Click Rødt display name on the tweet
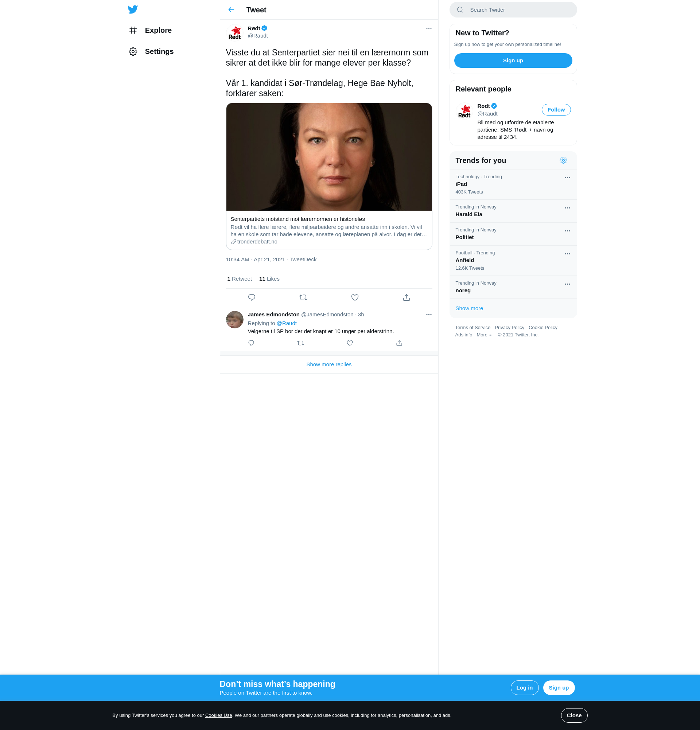The width and height of the screenshot is (700, 730). pos(254,28)
